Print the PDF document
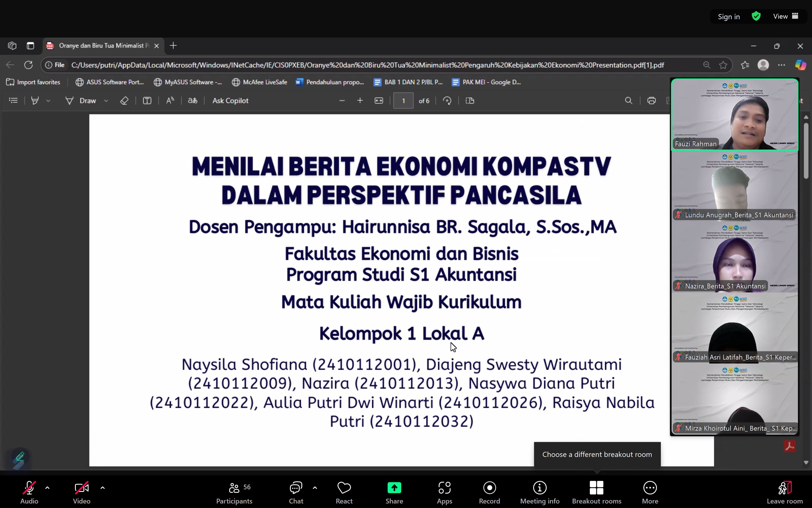 click(x=652, y=100)
